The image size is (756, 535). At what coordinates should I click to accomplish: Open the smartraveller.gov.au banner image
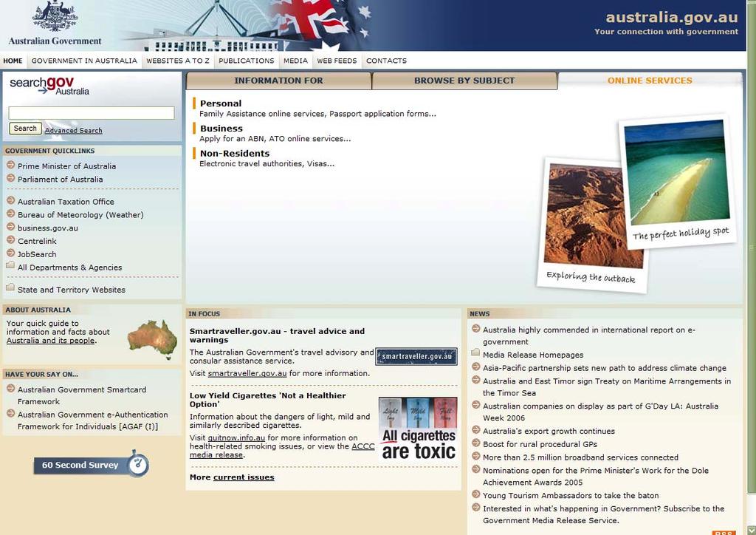point(416,356)
